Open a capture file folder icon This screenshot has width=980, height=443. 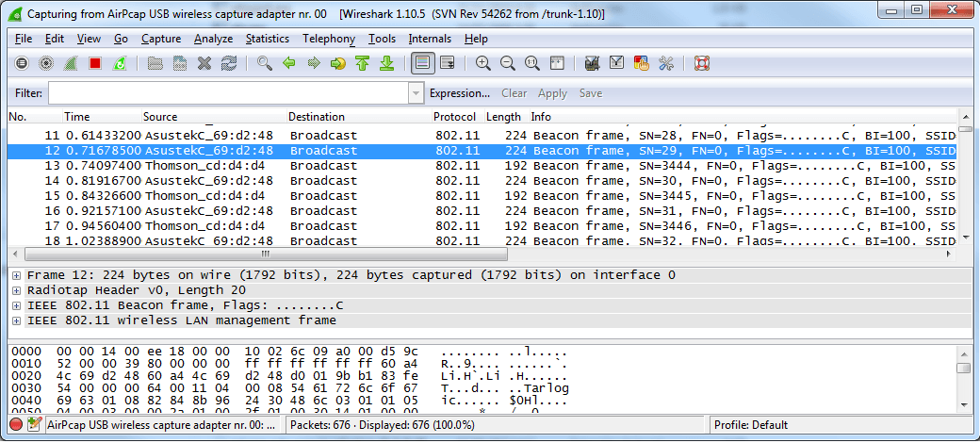(x=155, y=63)
